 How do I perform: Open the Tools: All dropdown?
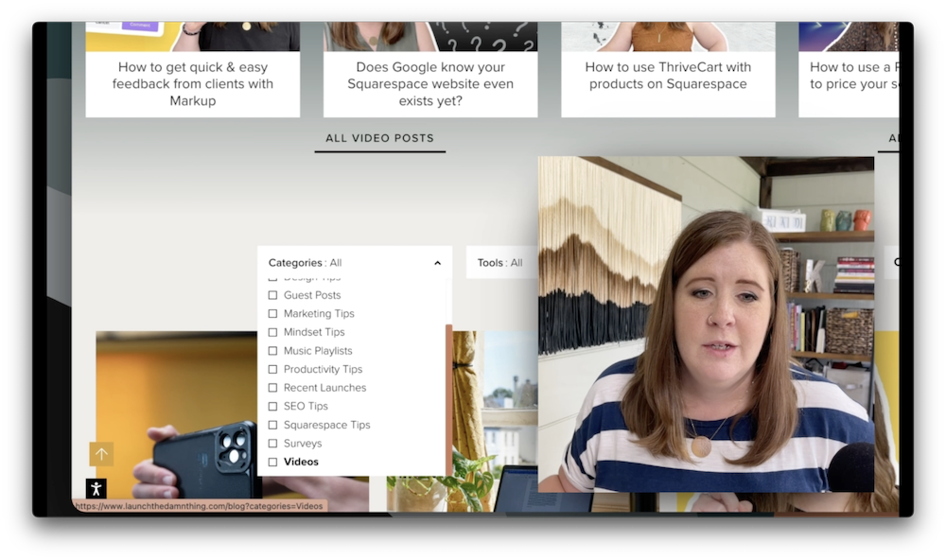(500, 263)
